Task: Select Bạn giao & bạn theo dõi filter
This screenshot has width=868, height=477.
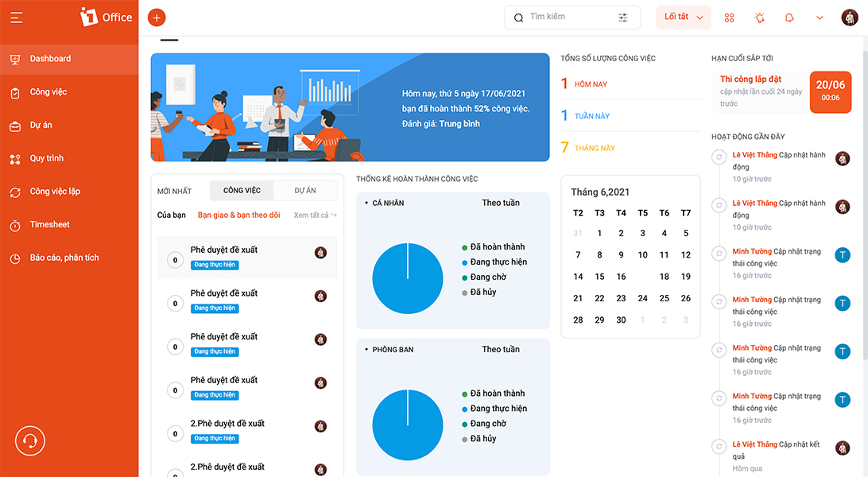Action: [238, 215]
